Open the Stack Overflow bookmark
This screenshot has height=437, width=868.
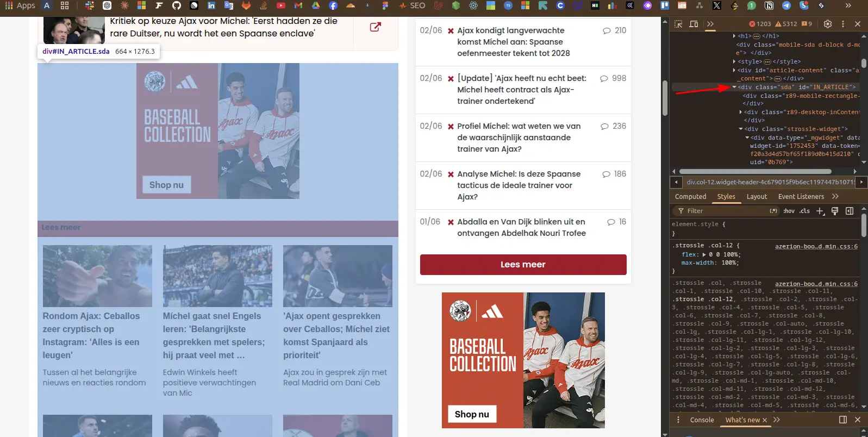[x=264, y=5]
